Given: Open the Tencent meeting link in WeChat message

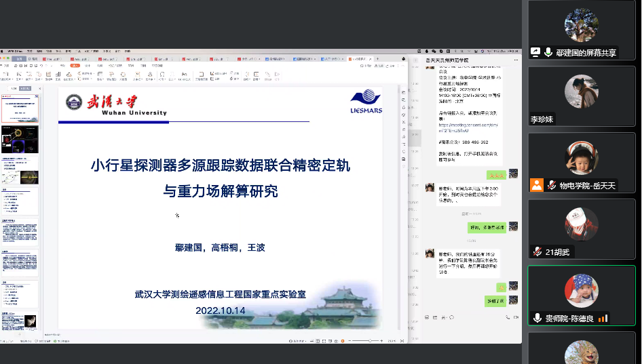Looking at the screenshot, I should [468, 127].
